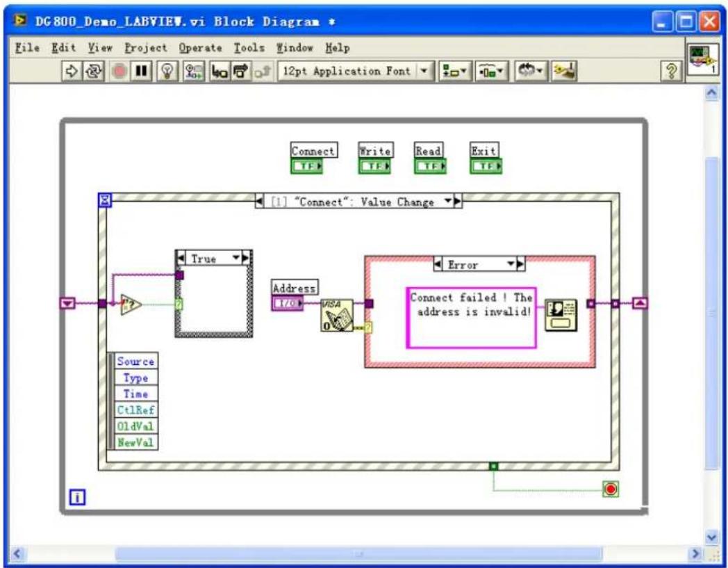Open the View menu
Image resolution: width=728 pixels, height=568 pixels.
[x=100, y=48]
